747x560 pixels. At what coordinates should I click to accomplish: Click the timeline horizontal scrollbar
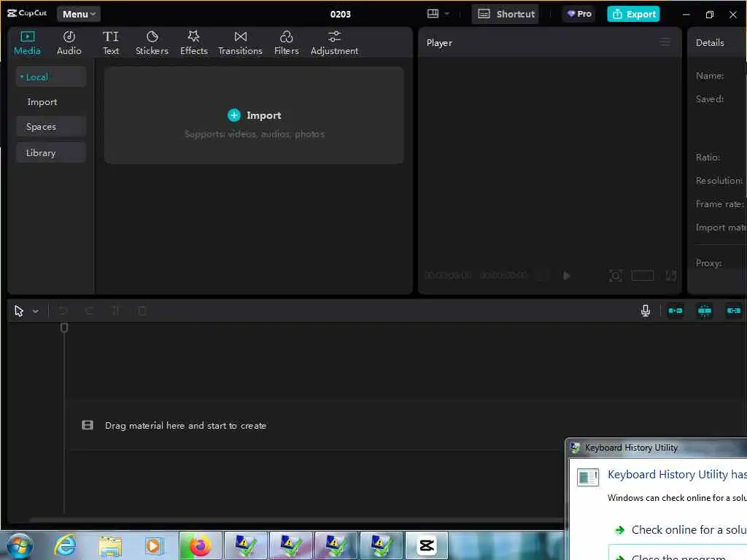(x=295, y=519)
